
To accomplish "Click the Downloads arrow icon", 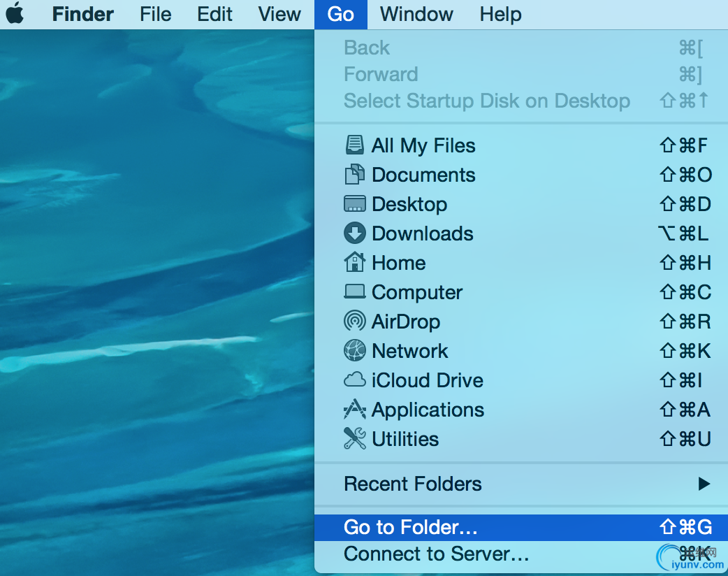I will [355, 233].
